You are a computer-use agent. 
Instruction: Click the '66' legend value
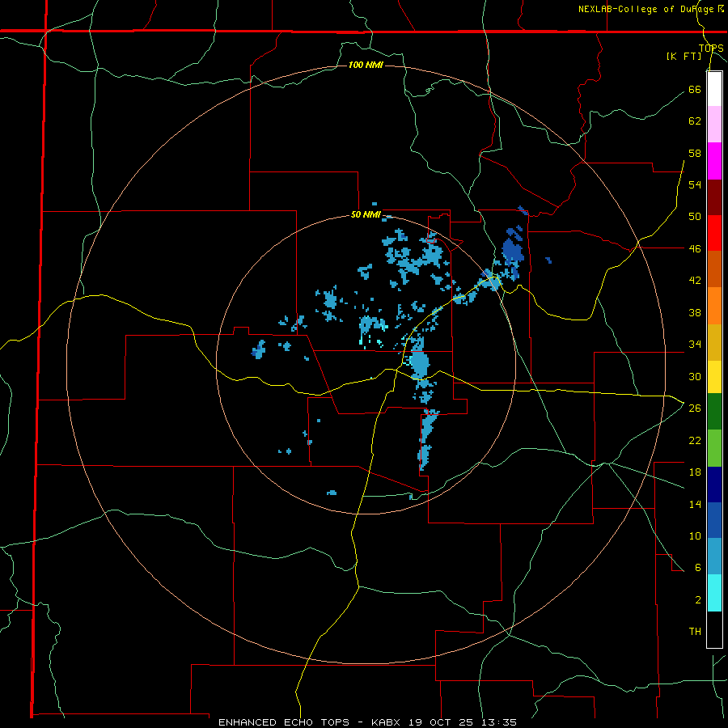click(x=695, y=89)
